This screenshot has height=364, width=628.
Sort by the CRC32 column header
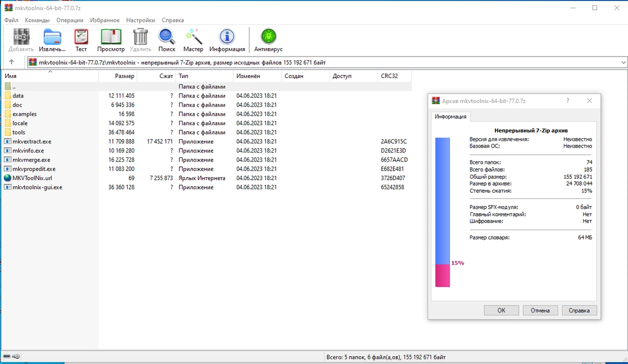395,76
